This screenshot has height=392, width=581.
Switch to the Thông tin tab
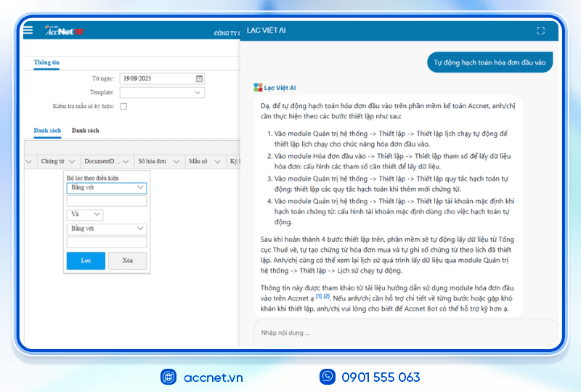pyautogui.click(x=46, y=62)
